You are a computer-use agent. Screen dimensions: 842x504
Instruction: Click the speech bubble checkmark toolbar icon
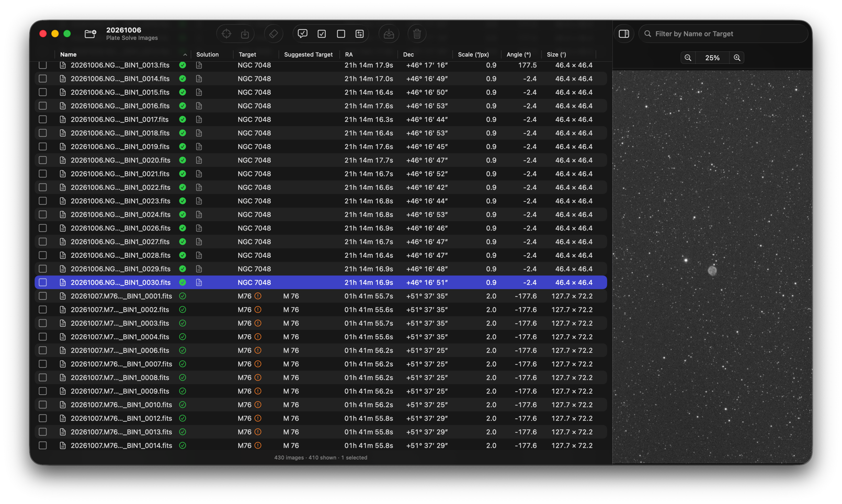[302, 34]
